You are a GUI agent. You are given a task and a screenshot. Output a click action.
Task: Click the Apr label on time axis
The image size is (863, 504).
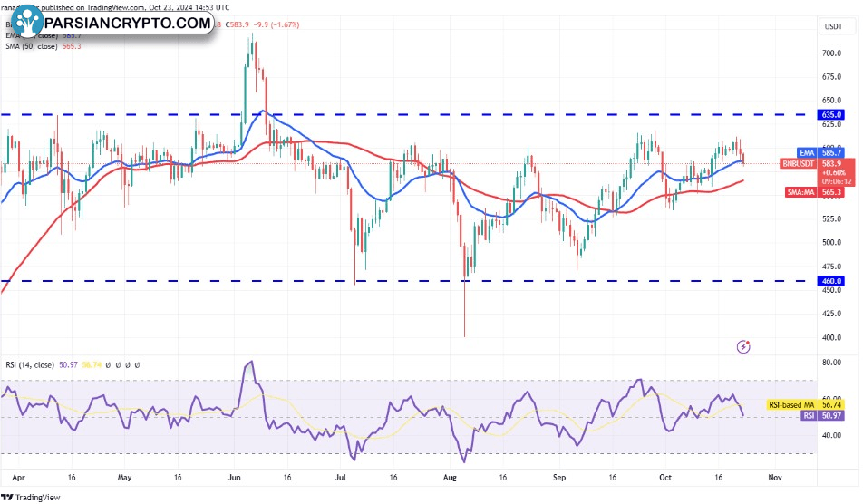click(18, 478)
